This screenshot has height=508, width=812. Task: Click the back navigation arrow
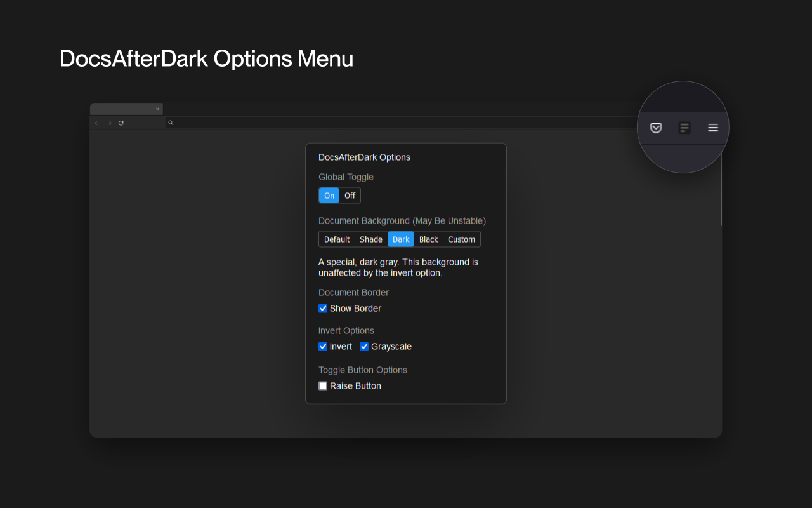(96, 123)
